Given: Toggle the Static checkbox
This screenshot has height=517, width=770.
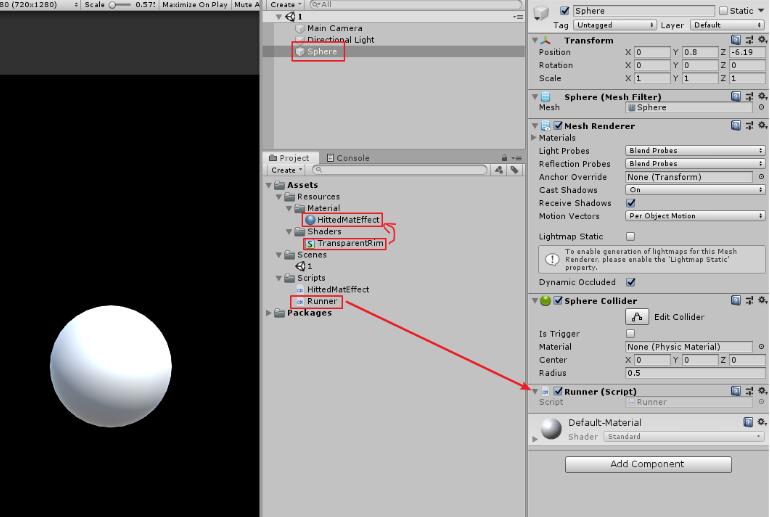Looking at the screenshot, I should point(723,10).
